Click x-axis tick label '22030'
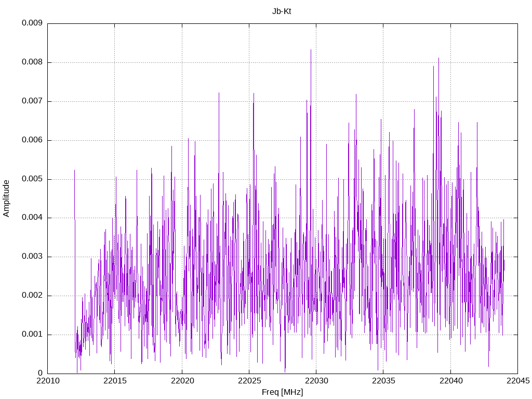532x399 pixels. click(316, 381)
